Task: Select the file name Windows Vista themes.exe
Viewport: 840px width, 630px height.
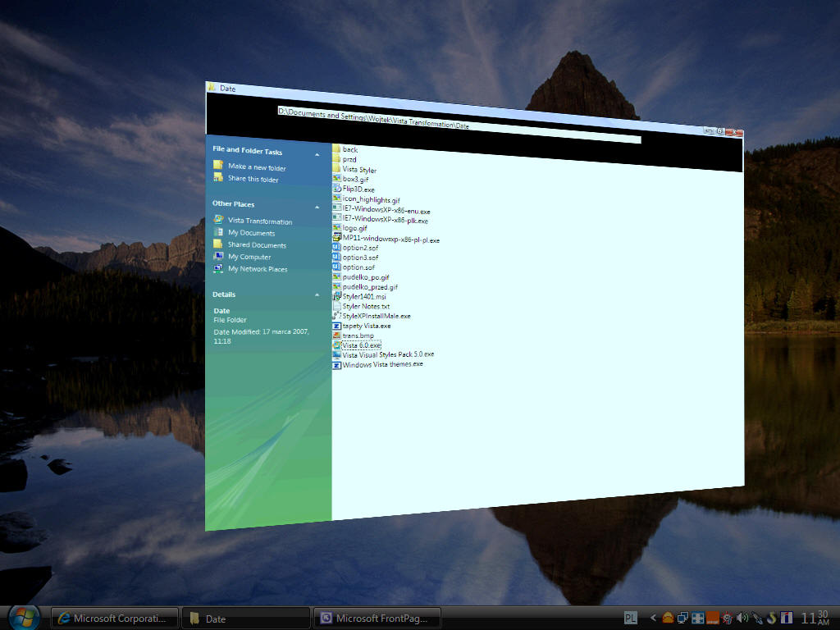Action: click(x=382, y=364)
